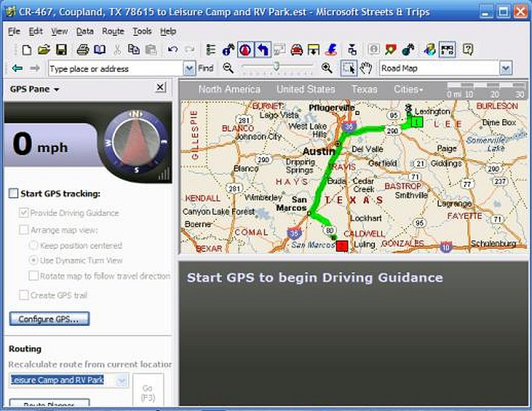The height and width of the screenshot is (411, 532).
Task: Expand the Cities breadcrumb dropdown
Action: coord(408,89)
